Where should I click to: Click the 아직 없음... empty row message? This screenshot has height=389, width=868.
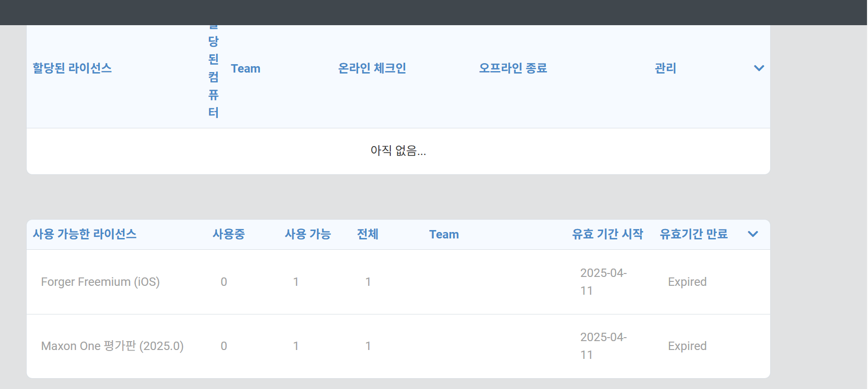coord(398,151)
